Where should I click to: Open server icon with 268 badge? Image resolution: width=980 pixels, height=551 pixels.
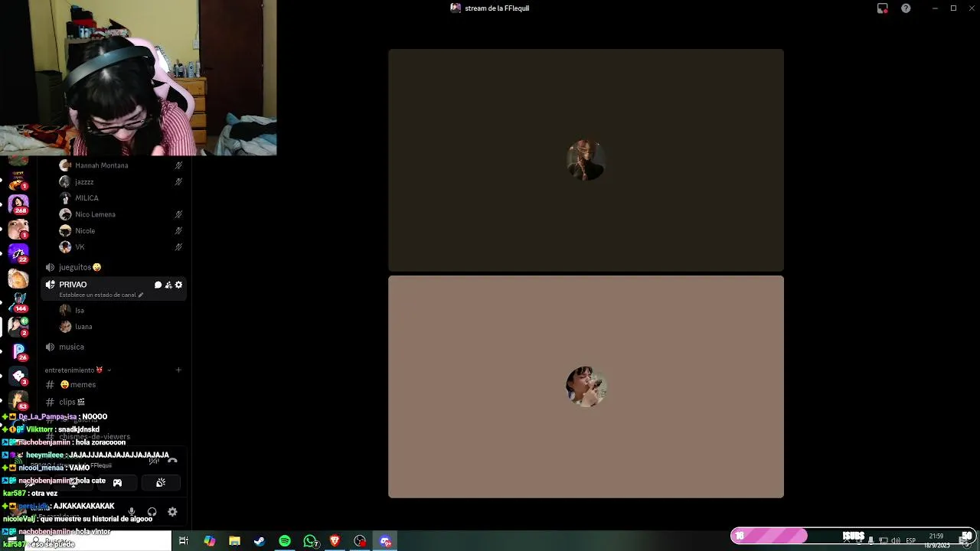18,205
